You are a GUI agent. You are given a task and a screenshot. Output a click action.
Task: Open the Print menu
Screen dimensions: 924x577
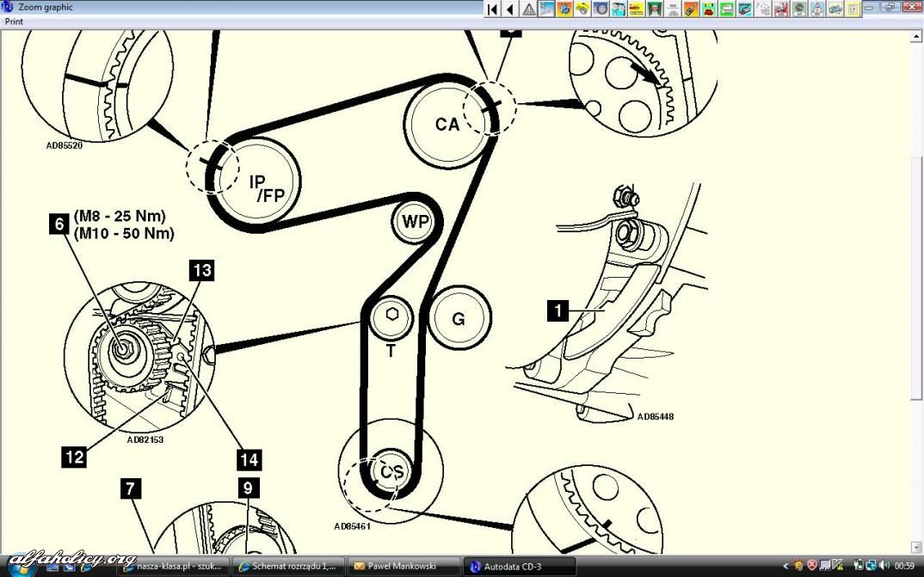click(x=14, y=21)
